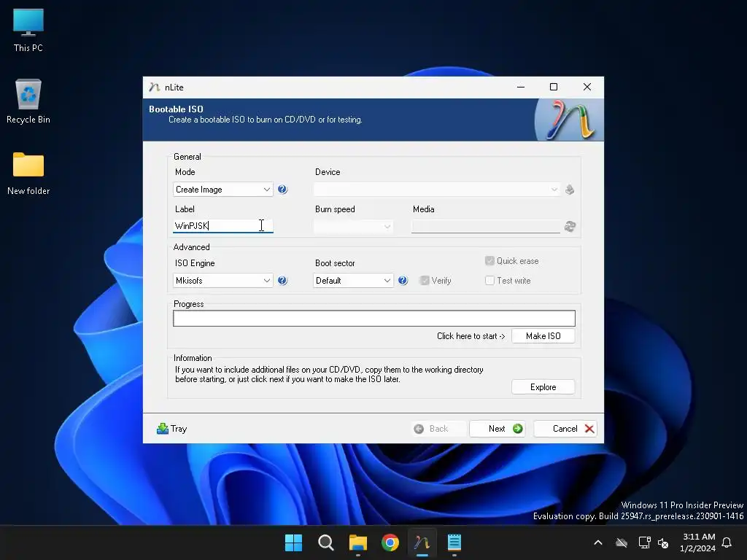This screenshot has width=747, height=560.
Task: Click the Next button
Action: tap(498, 429)
